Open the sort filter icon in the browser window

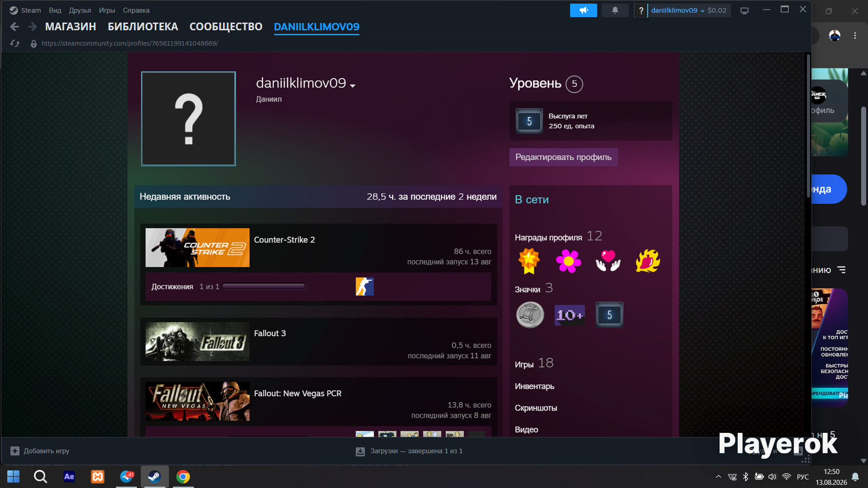[x=842, y=270]
